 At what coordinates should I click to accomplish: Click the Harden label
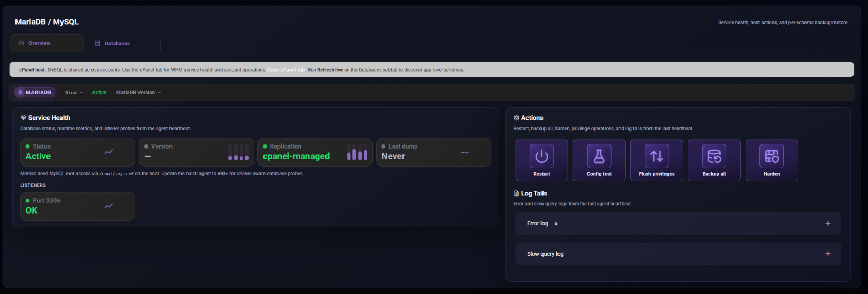(772, 174)
